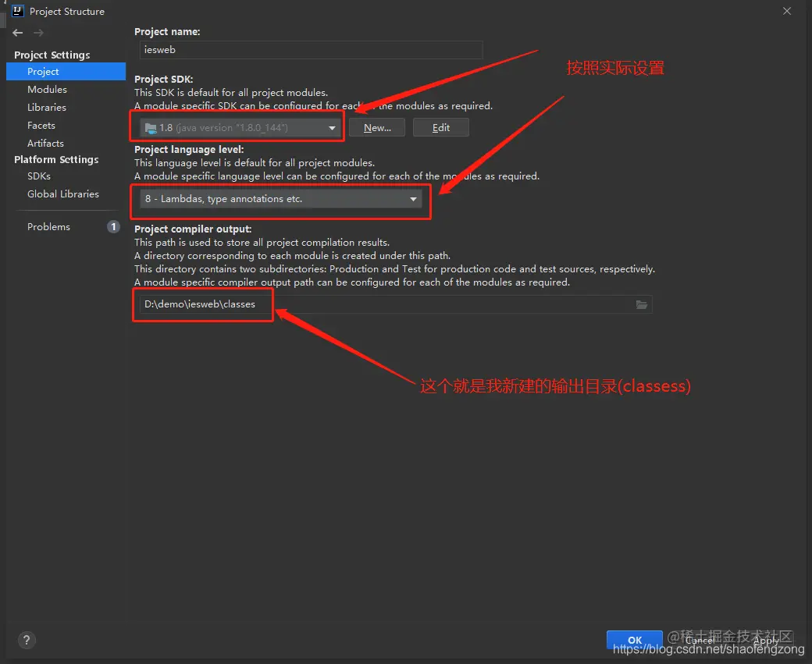Click the Platform Settings heading

click(x=56, y=159)
